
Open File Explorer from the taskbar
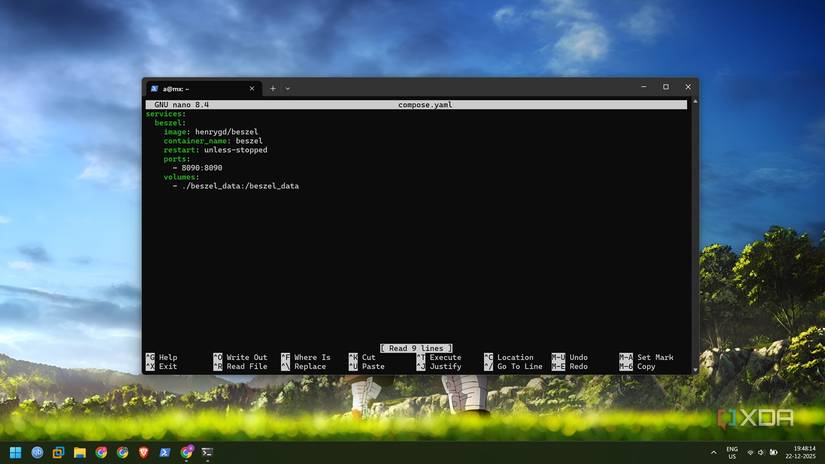coord(79,452)
